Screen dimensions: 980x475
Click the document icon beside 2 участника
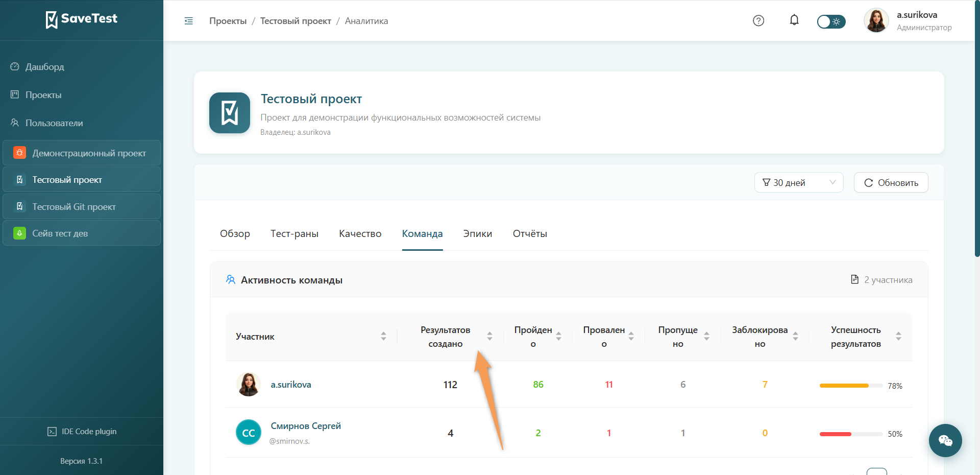click(855, 279)
